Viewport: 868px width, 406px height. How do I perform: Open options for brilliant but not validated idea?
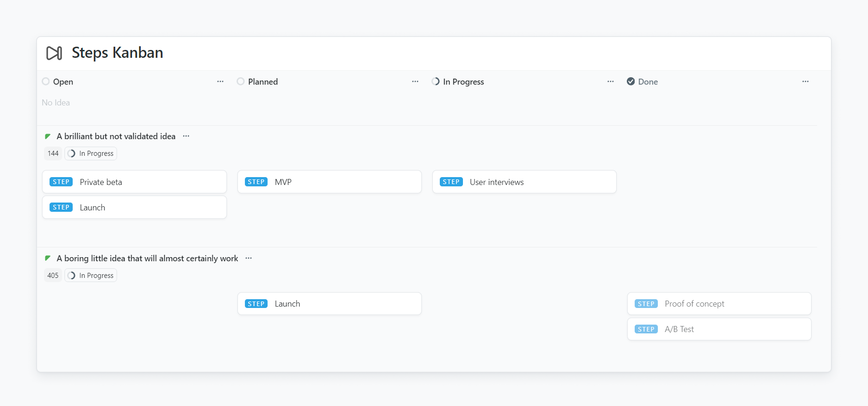(x=186, y=136)
